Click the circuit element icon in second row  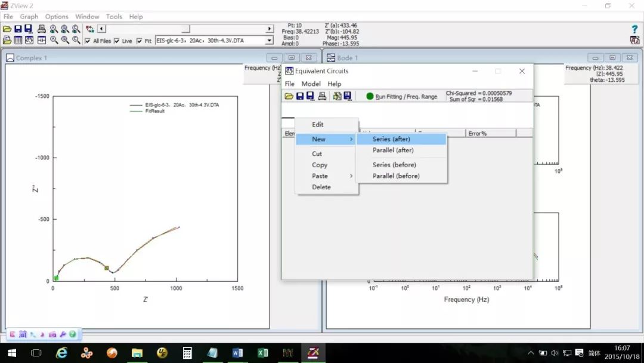42,40
